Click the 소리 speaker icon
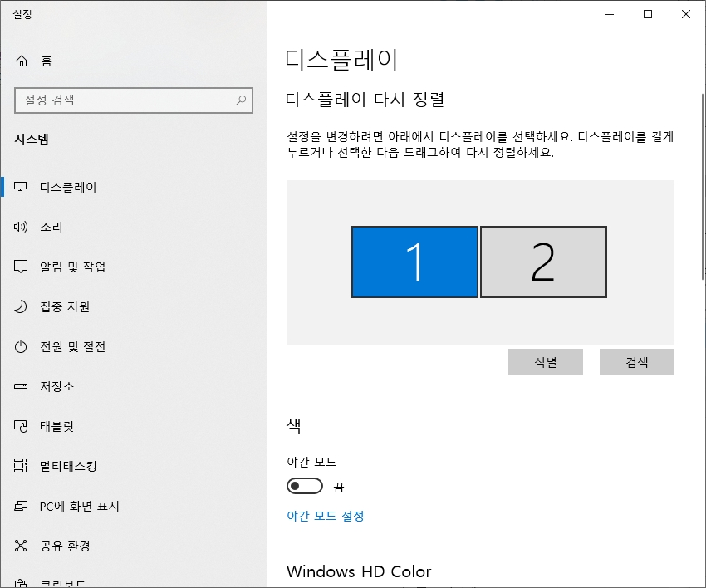The width and height of the screenshot is (706, 588). [x=21, y=227]
